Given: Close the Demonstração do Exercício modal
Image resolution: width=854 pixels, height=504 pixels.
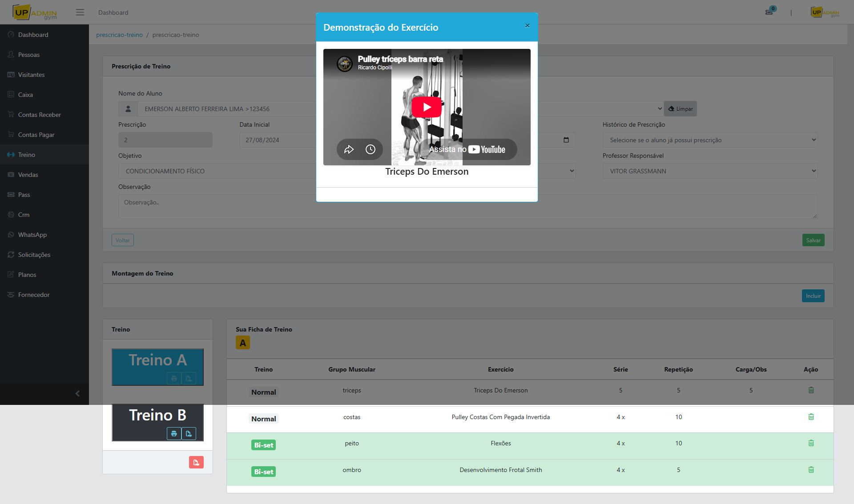Looking at the screenshot, I should [x=527, y=26].
